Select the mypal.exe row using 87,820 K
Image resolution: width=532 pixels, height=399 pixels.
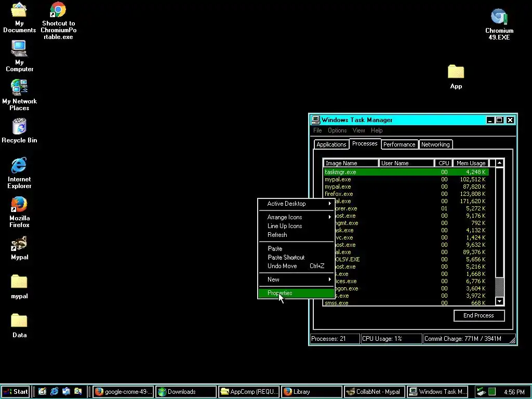coord(406,187)
